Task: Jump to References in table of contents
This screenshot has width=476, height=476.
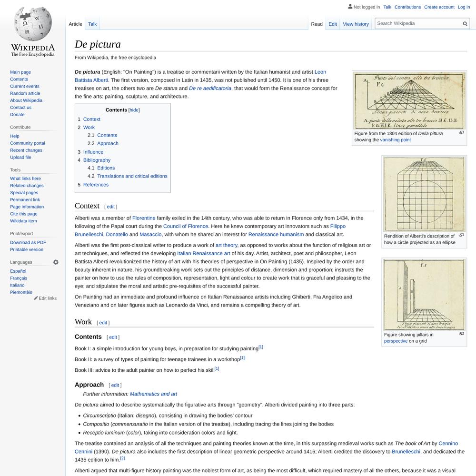Action: tap(96, 185)
